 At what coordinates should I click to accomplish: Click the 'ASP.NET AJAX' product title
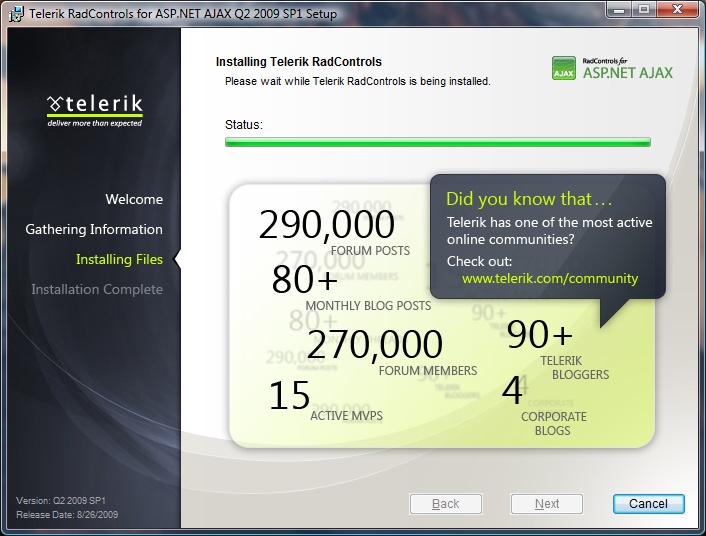pyautogui.click(x=628, y=73)
